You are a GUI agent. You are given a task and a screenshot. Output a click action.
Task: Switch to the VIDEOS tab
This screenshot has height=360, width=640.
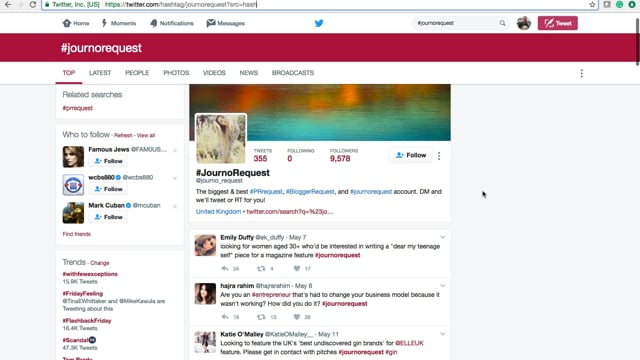(x=214, y=73)
